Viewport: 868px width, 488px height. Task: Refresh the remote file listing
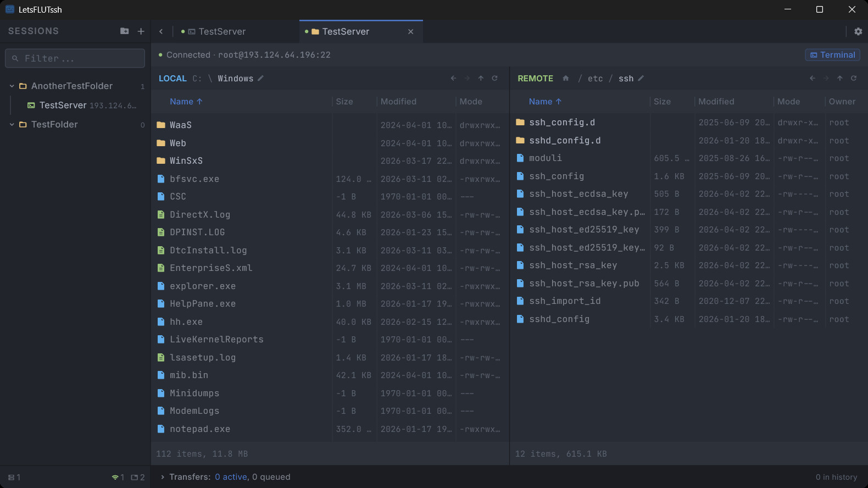click(x=854, y=79)
